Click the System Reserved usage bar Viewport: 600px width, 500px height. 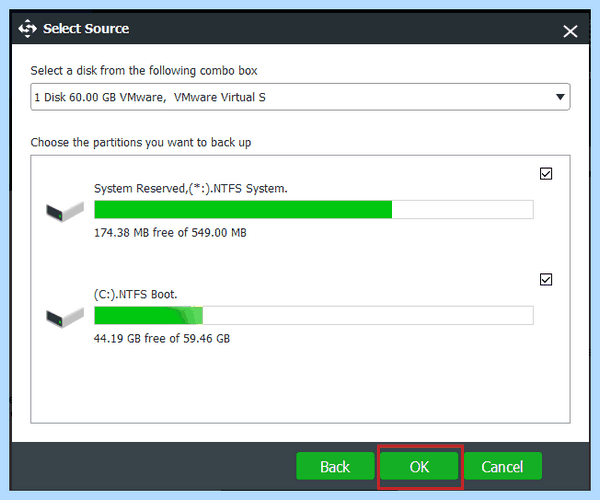pos(314,210)
